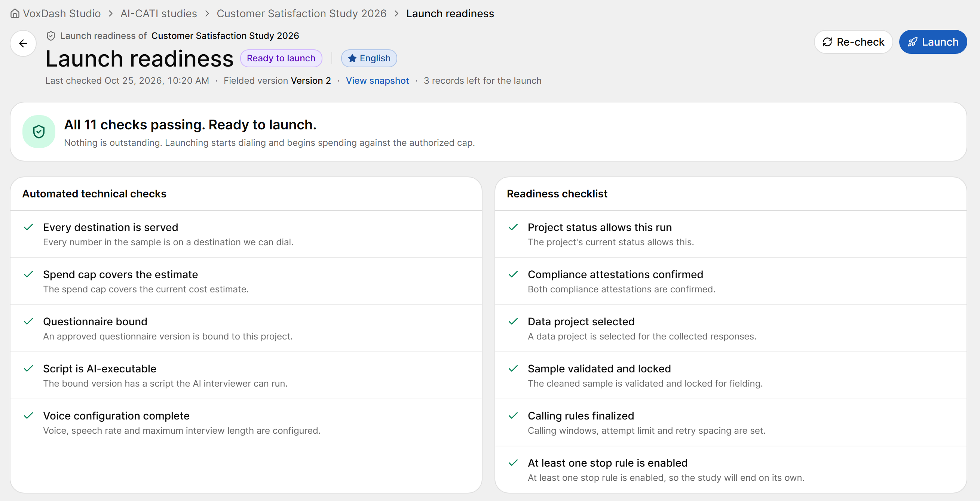The width and height of the screenshot is (980, 501).
Task: Re-check the launch readiness
Action: (x=853, y=42)
